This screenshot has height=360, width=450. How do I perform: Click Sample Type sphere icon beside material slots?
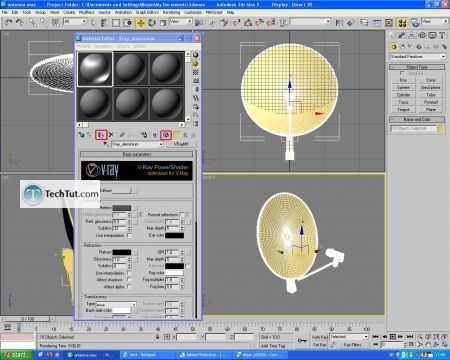click(196, 55)
